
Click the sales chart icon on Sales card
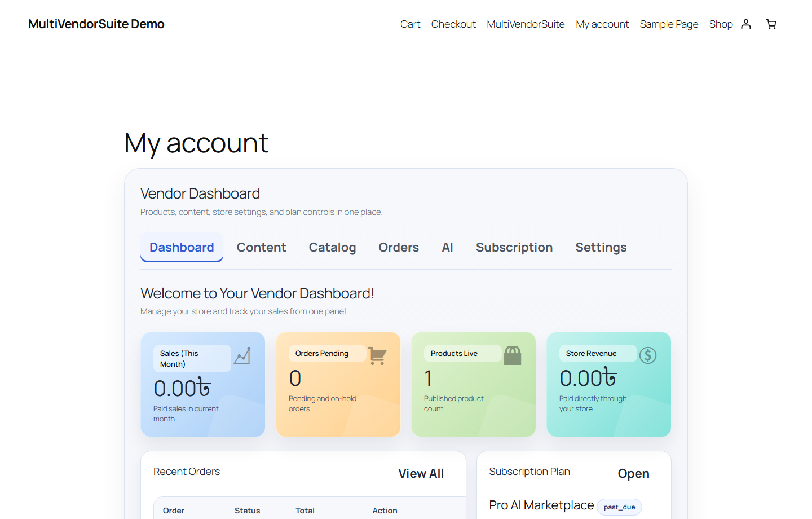tap(242, 355)
